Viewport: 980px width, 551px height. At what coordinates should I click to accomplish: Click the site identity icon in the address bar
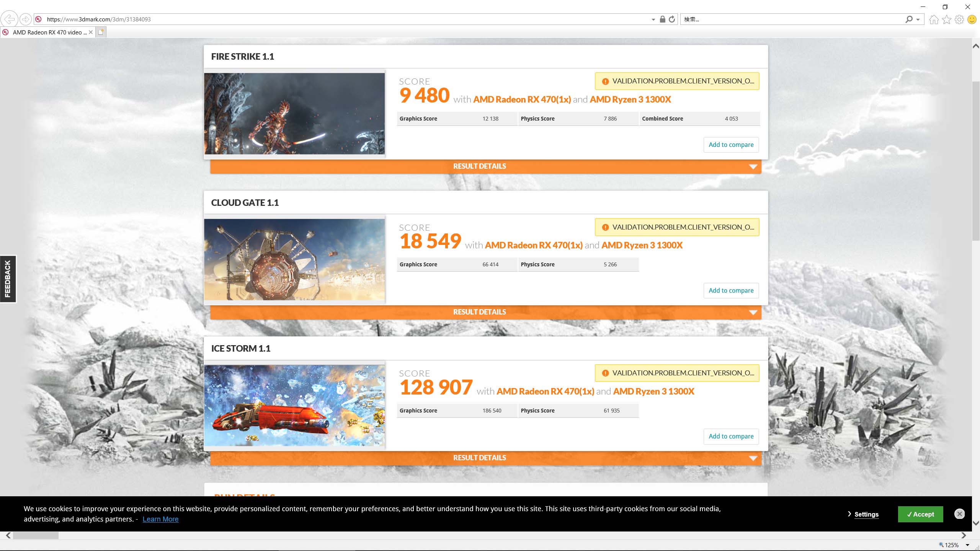point(38,19)
